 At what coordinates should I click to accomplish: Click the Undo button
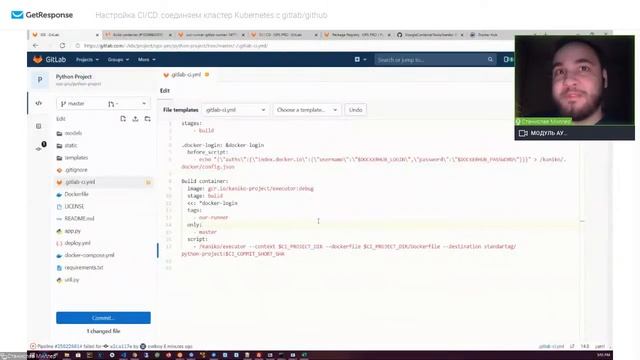(x=356, y=110)
